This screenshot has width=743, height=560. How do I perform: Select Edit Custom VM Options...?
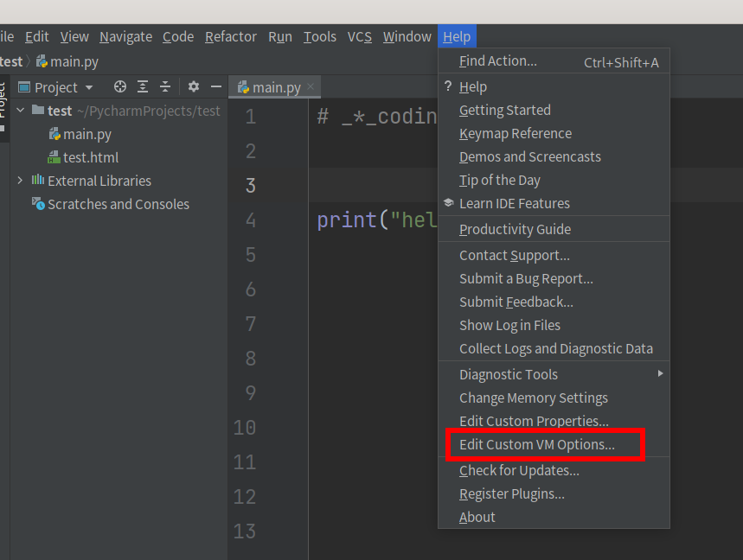click(554, 444)
